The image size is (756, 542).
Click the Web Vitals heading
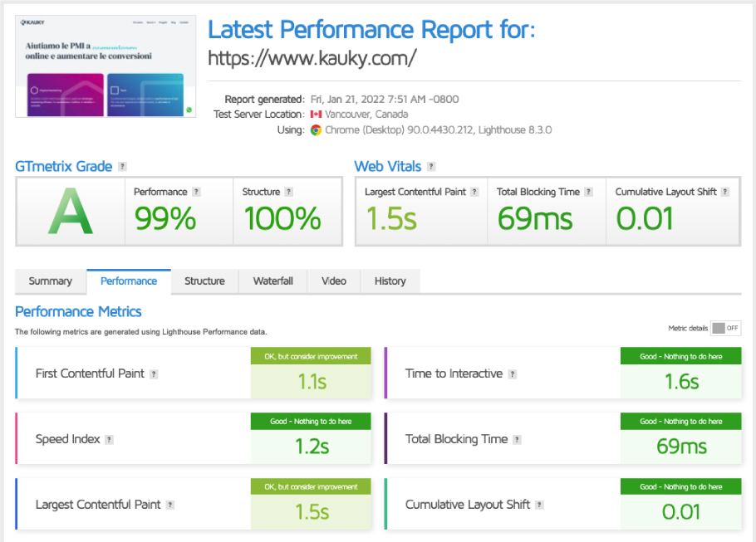click(x=388, y=167)
